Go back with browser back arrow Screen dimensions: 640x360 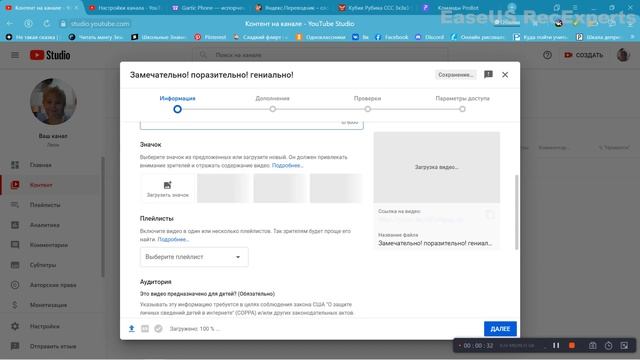[x=10, y=24]
